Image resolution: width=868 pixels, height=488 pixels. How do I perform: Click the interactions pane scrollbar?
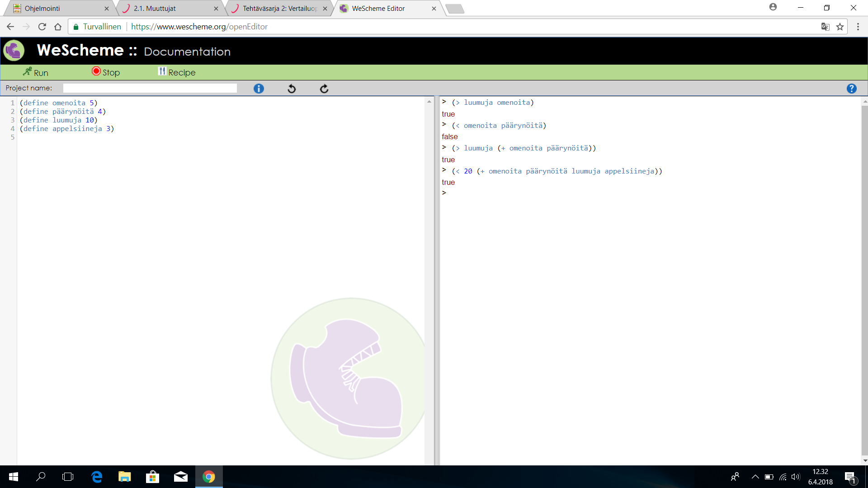(864, 280)
